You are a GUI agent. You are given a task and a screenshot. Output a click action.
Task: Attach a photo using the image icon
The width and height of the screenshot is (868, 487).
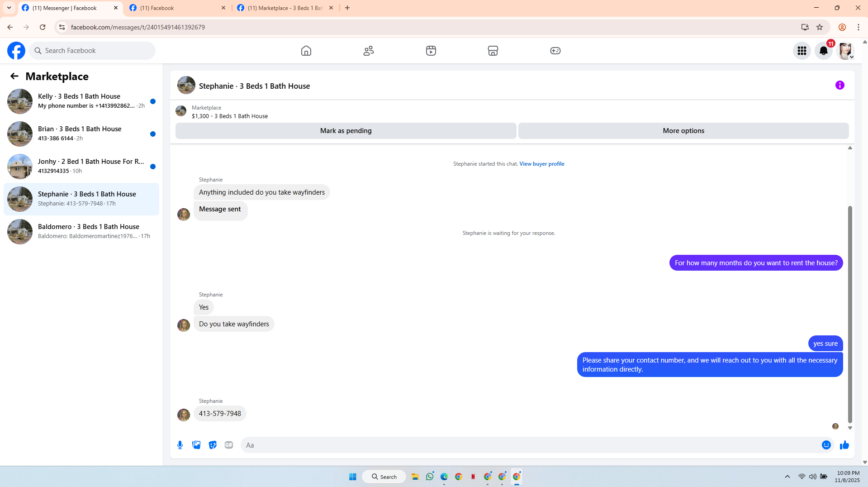pos(196,445)
